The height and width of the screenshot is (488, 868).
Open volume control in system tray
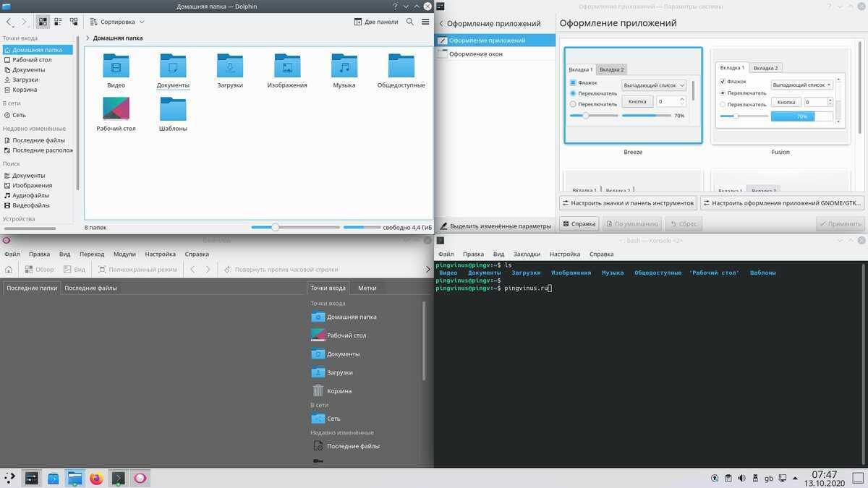click(742, 478)
